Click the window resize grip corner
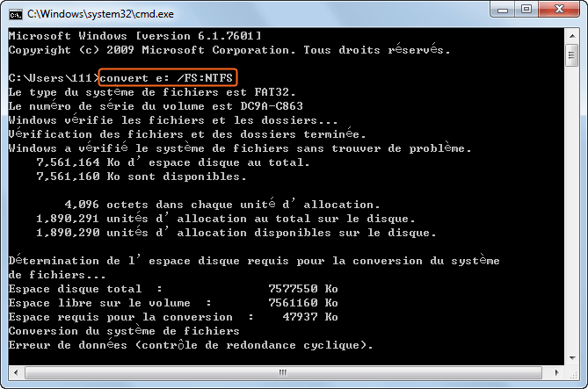This screenshot has height=389, width=588. coord(573,374)
